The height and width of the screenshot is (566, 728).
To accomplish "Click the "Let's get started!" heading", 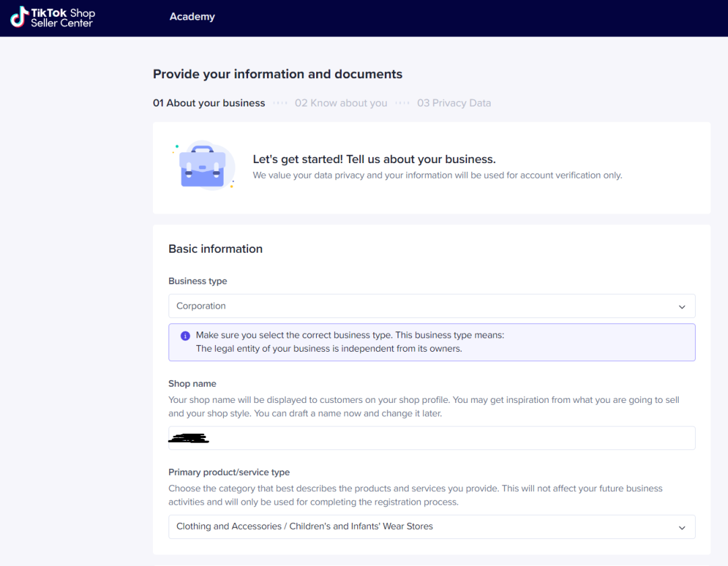I will coord(374,160).
